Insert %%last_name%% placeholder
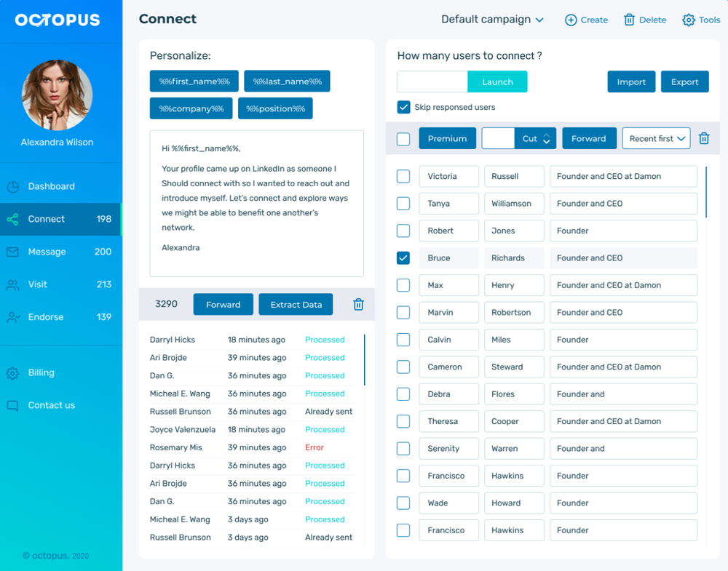 [x=287, y=81]
